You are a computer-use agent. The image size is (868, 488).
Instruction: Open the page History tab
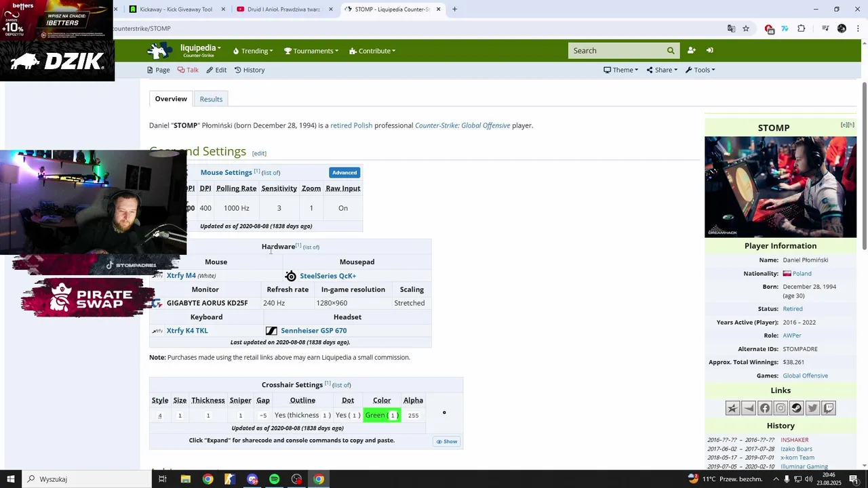pyautogui.click(x=250, y=70)
